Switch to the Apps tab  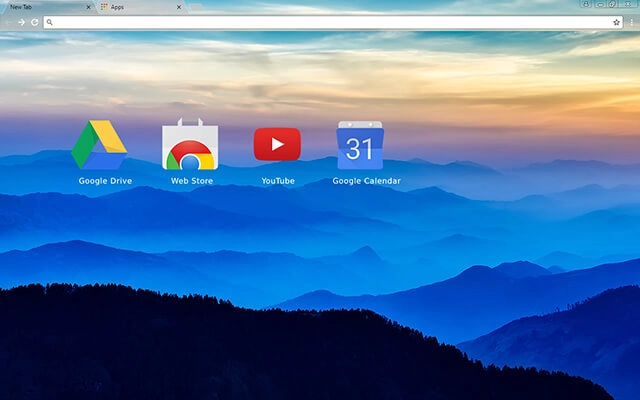coord(141,7)
